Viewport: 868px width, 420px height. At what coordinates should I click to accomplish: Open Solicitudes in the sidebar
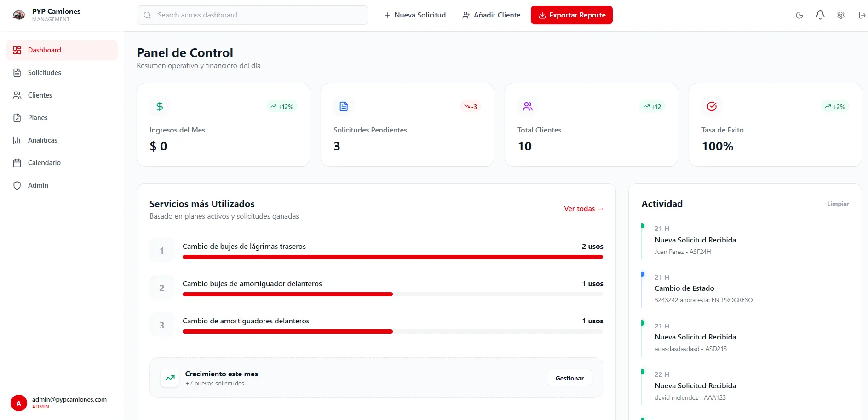tap(44, 73)
